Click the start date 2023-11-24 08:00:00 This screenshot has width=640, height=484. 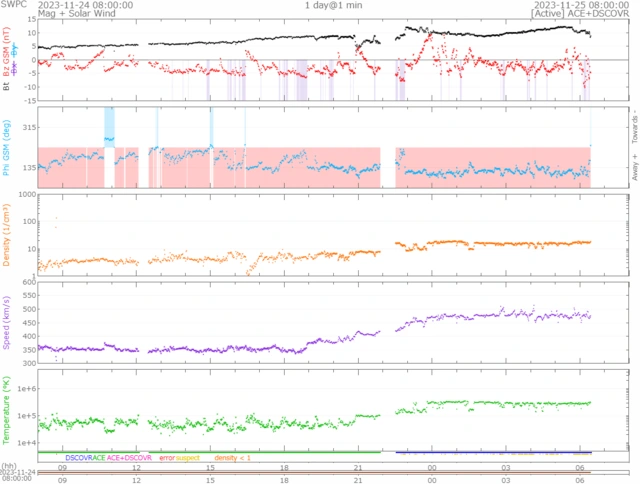click(80, 5)
